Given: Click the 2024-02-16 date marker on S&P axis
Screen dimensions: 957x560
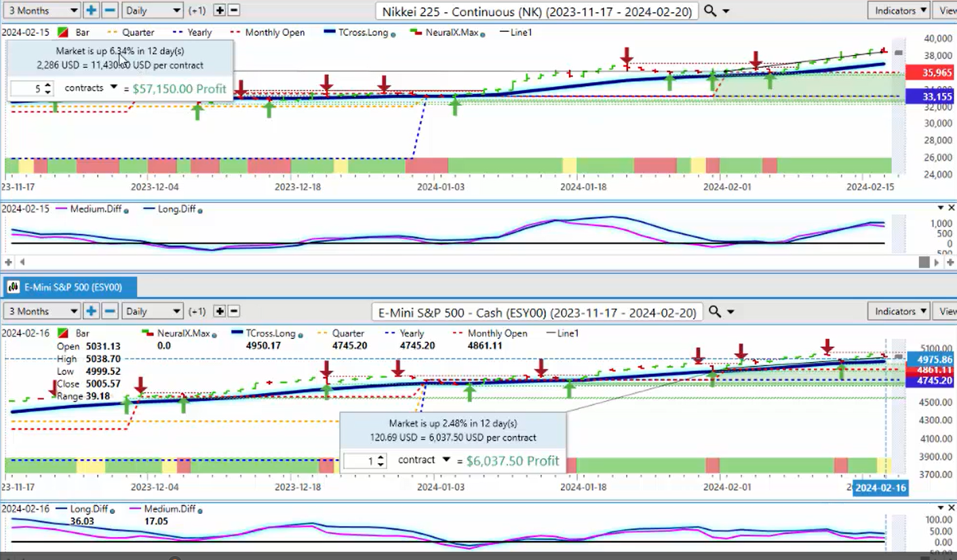Looking at the screenshot, I should [x=880, y=488].
